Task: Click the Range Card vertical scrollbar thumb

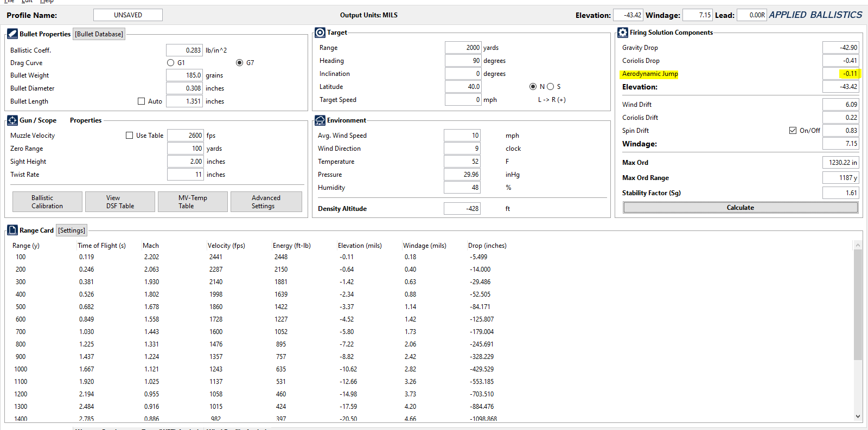Action: (x=858, y=305)
